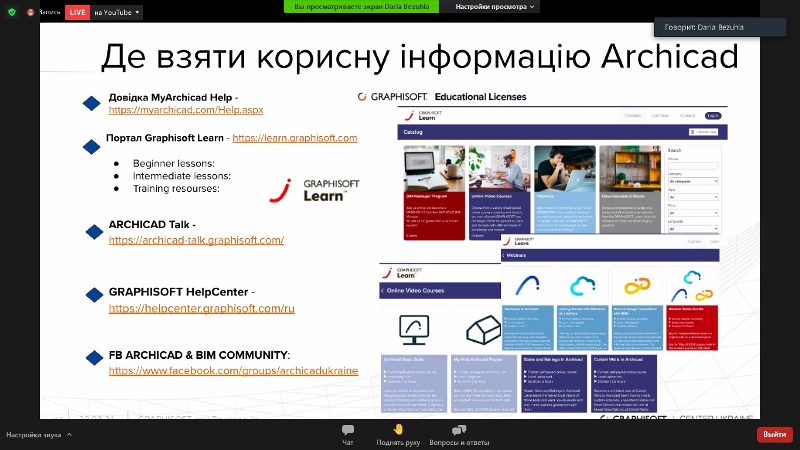The width and height of the screenshot is (800, 450).
Task: Open the Type dropdown in the Search panel
Action: click(693, 197)
